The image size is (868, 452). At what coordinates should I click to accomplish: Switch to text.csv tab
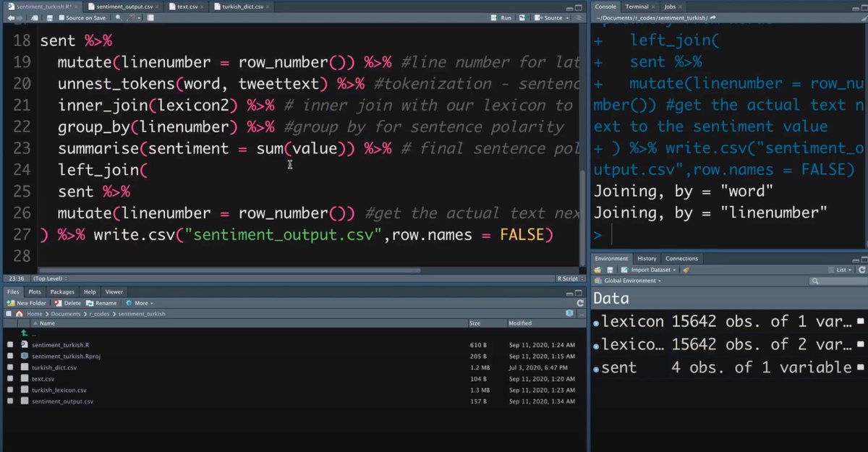point(187,6)
